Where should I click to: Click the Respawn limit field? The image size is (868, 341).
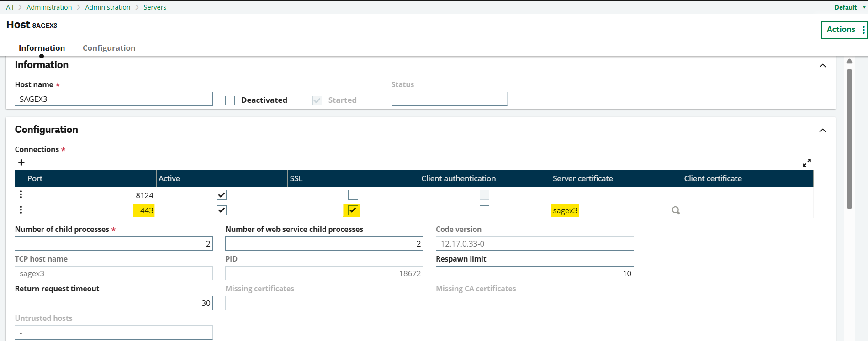(535, 273)
